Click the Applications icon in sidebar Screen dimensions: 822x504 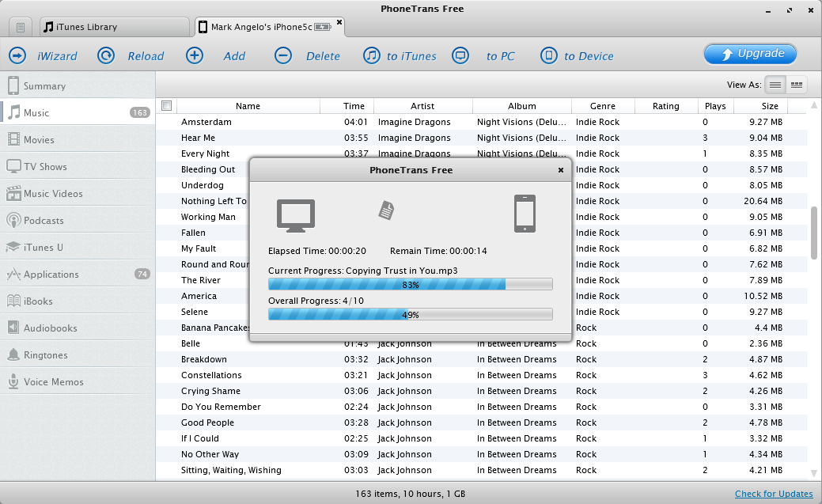13,275
